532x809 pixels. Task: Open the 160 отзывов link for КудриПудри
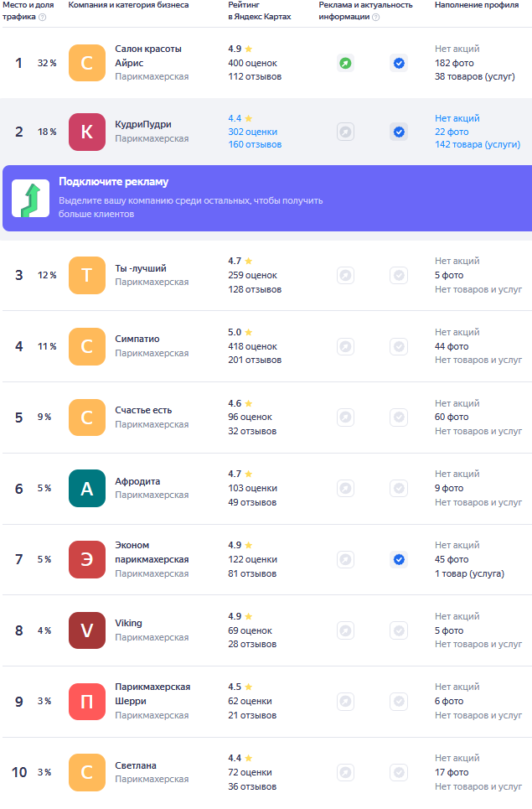(x=255, y=145)
